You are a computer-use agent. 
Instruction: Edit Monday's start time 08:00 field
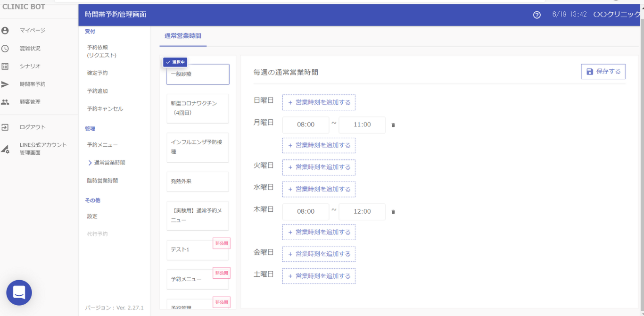(305, 125)
